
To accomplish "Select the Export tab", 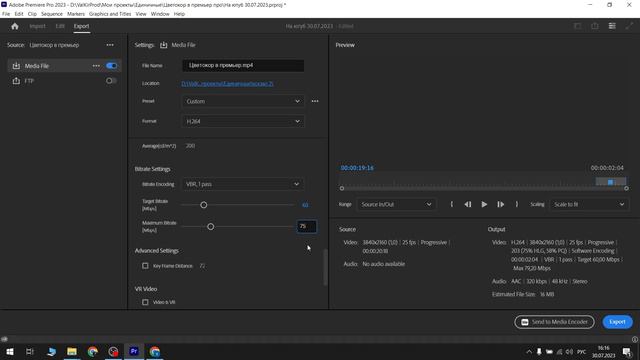I will coord(81,26).
